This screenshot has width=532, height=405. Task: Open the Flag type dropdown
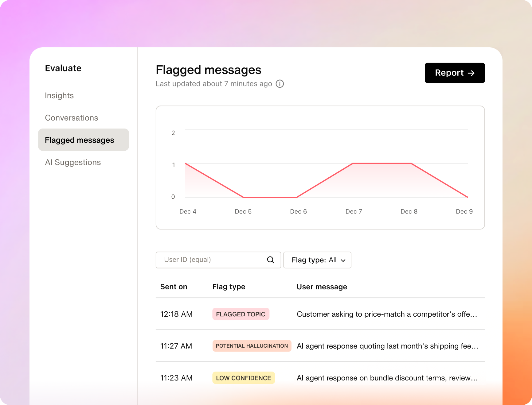(317, 260)
